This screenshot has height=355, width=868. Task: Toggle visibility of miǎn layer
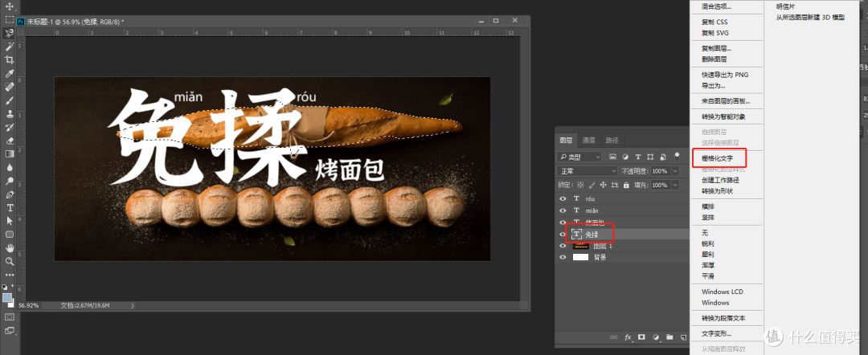563,210
